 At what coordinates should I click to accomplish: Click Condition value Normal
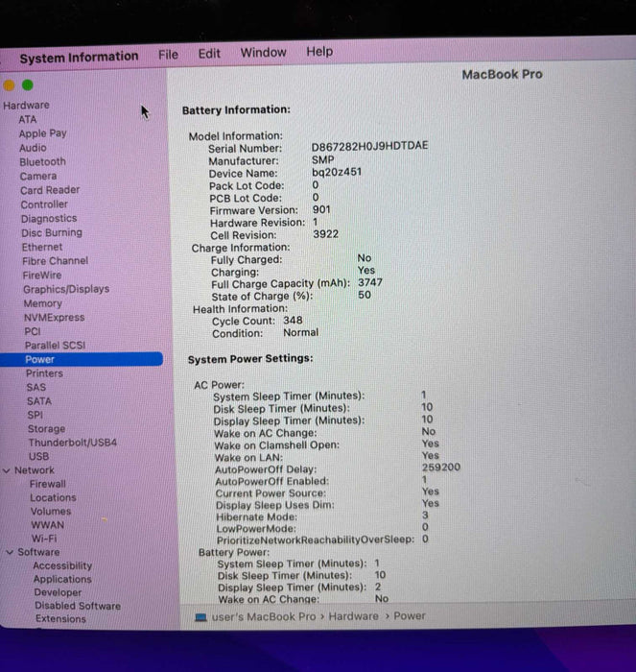(300, 332)
